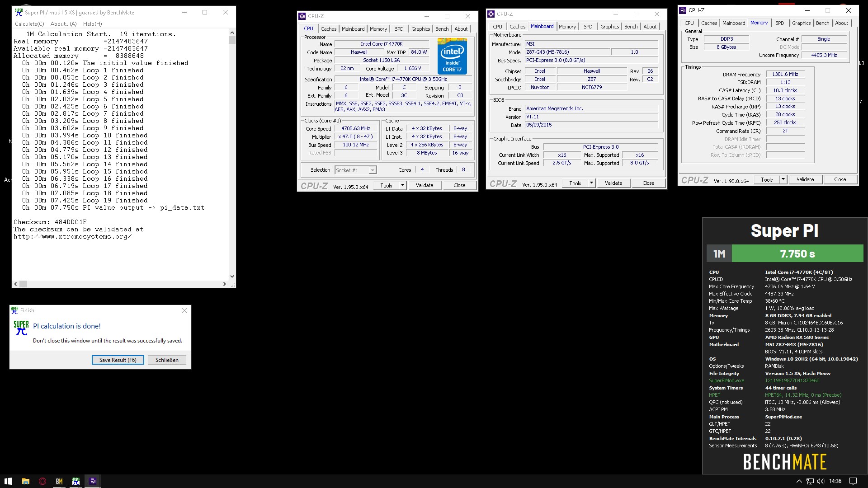The image size is (868, 488).
Task: Click the taskbar clock 14:36
Action: tap(835, 481)
